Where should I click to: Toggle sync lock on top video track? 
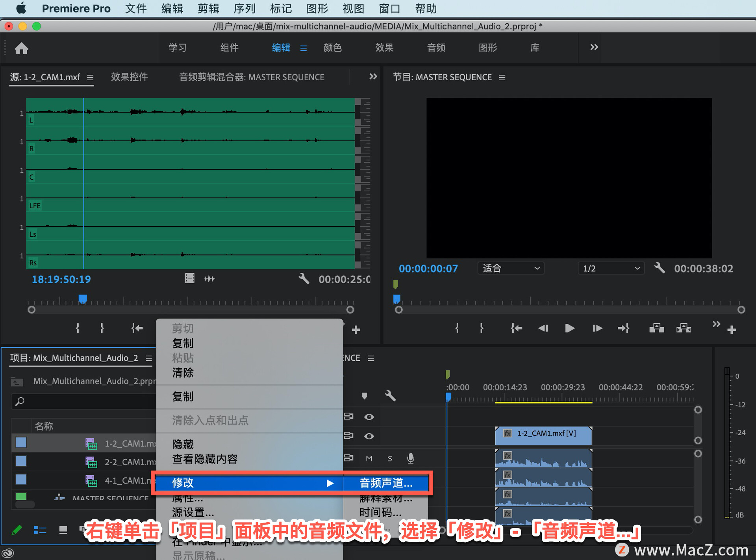pyautogui.click(x=348, y=416)
